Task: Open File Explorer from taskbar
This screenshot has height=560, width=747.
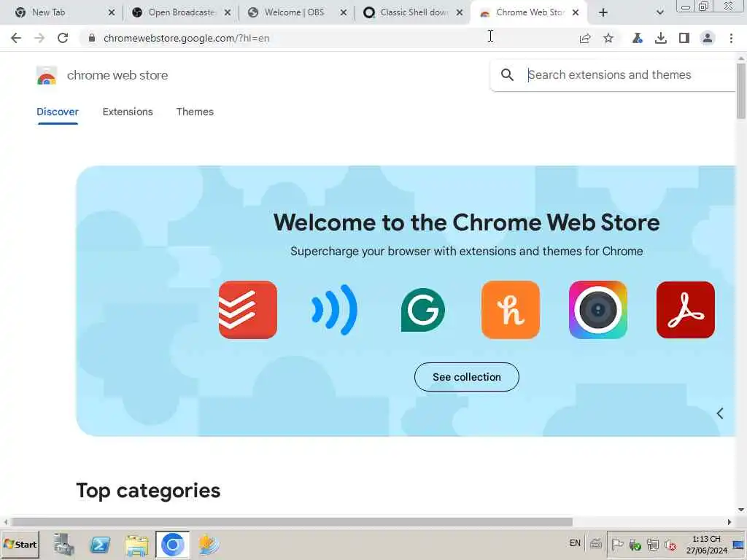Action: (136, 545)
